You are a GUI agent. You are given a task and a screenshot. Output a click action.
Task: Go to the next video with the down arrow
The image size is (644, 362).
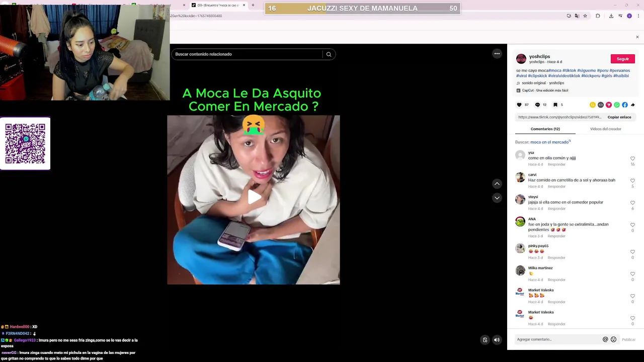click(497, 198)
